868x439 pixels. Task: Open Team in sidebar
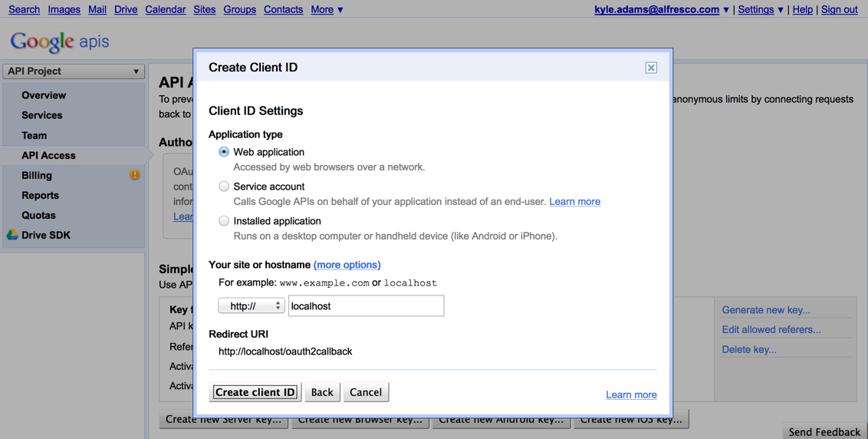(35, 135)
